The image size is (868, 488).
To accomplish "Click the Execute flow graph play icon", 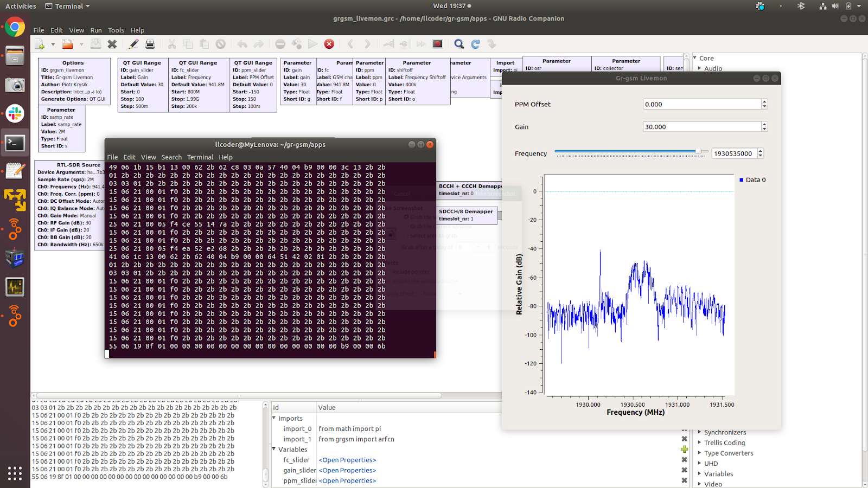I will (312, 44).
